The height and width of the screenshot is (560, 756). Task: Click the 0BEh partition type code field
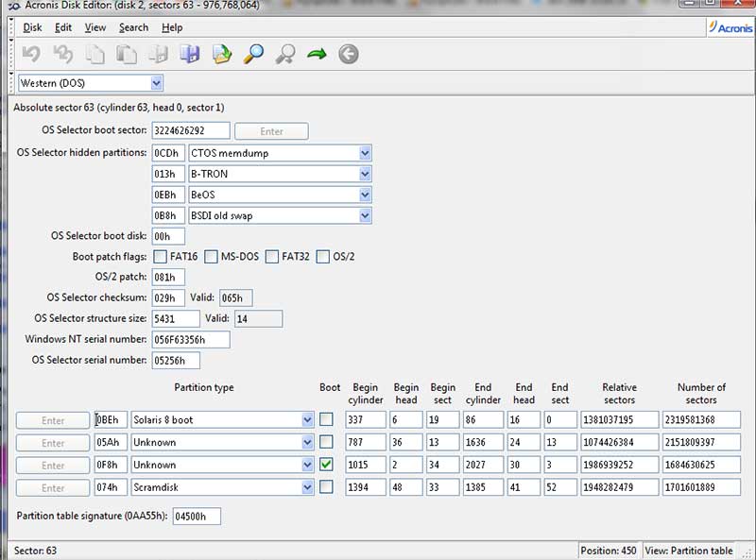[111, 419]
